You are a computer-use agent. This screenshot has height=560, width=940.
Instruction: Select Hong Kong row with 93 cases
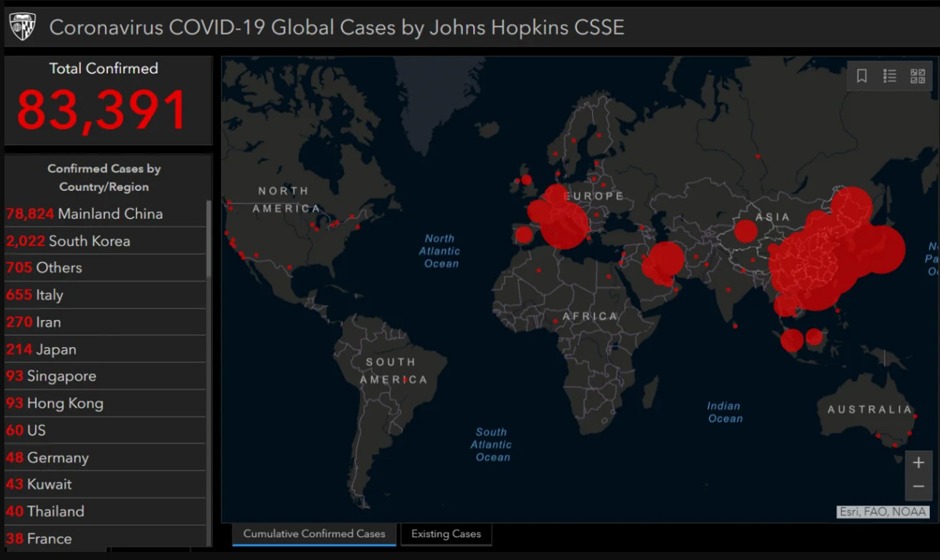(105, 403)
